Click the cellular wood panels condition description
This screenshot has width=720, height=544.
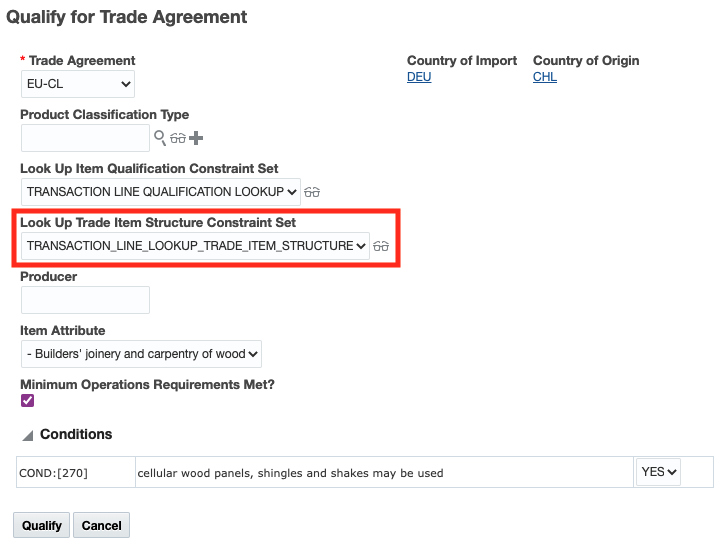pos(290,473)
